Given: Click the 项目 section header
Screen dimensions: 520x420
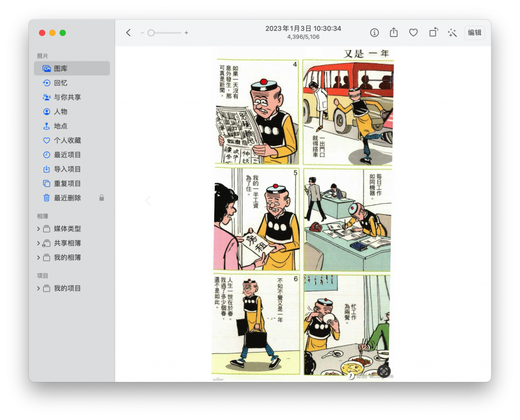Looking at the screenshot, I should 43,275.
